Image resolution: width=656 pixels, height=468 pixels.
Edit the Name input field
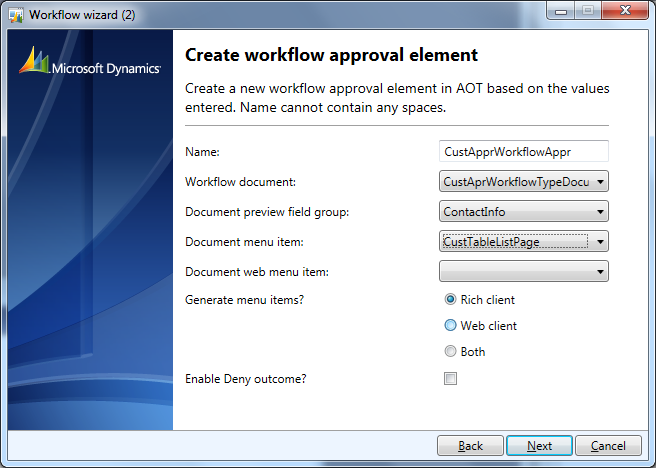[x=524, y=151]
